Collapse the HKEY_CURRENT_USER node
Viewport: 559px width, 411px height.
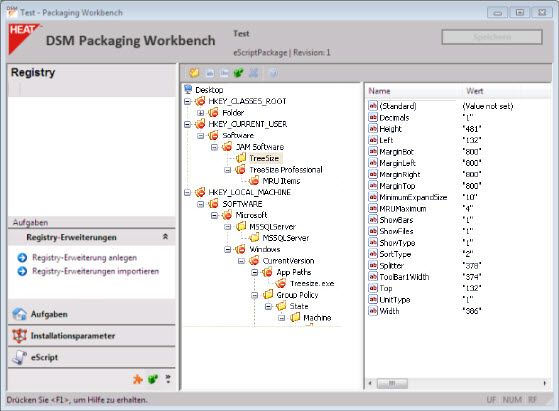(187, 124)
